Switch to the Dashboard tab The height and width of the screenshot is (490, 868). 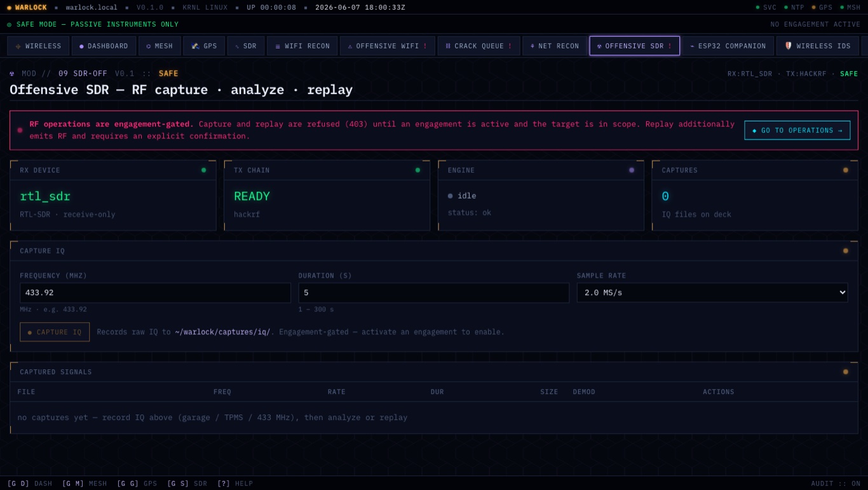click(104, 46)
